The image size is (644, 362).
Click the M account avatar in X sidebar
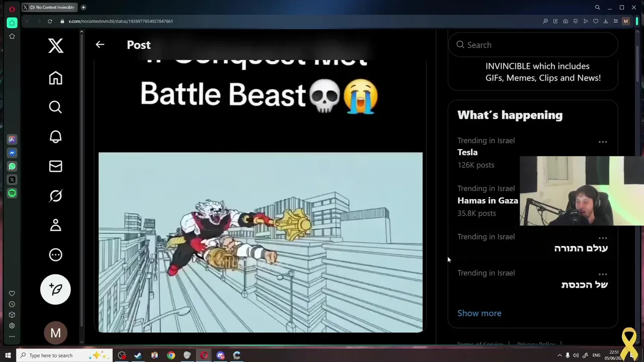click(x=55, y=333)
